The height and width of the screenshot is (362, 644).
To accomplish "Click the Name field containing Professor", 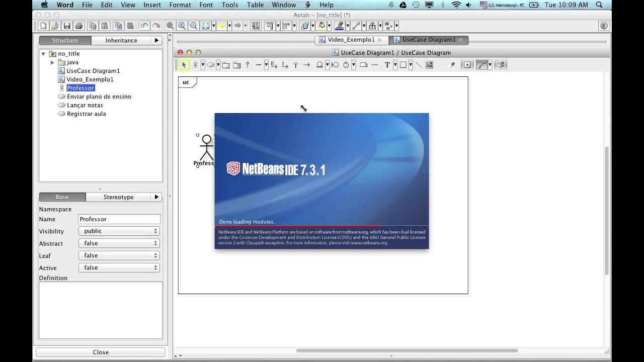I will [119, 219].
